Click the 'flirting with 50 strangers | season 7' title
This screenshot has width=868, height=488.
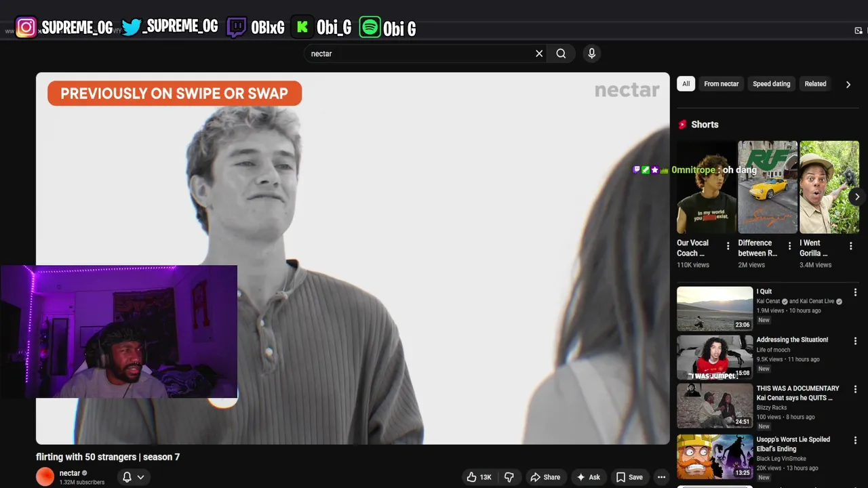click(x=108, y=457)
